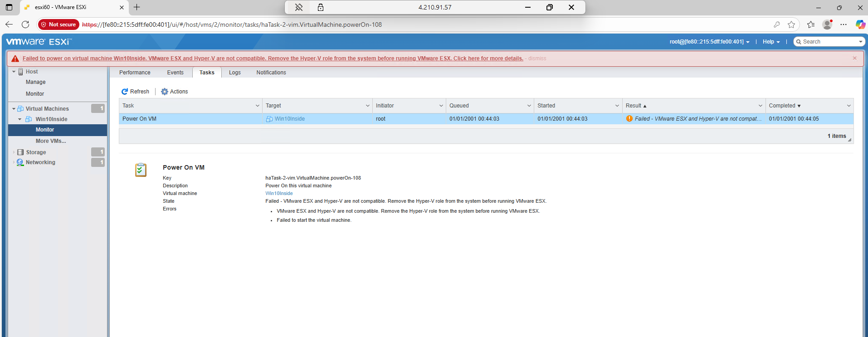This screenshot has width=868, height=337.
Task: Select the Tasks tab
Action: click(207, 73)
